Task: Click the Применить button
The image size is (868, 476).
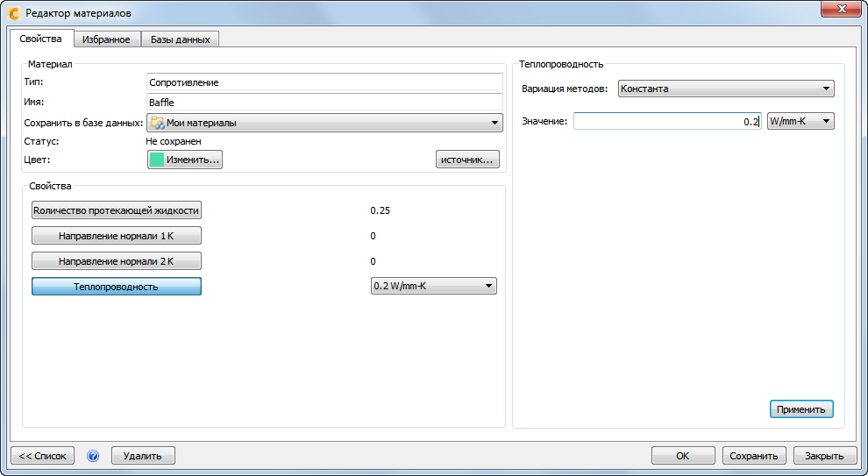Action: tap(801, 409)
